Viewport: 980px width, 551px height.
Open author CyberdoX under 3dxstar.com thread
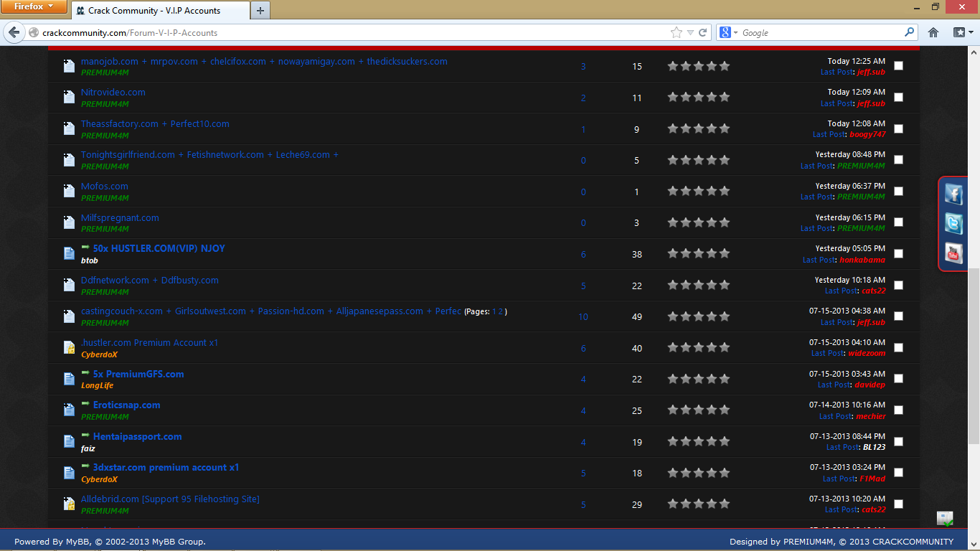99,479
